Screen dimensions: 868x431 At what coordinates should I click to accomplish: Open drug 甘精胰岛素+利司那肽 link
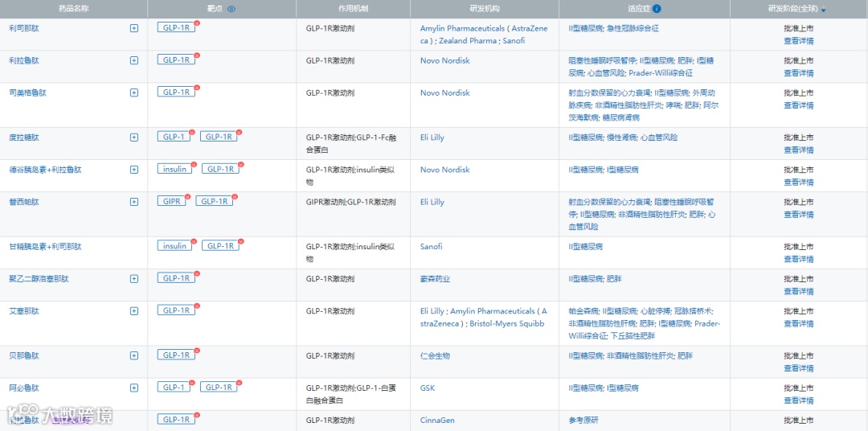click(x=45, y=247)
